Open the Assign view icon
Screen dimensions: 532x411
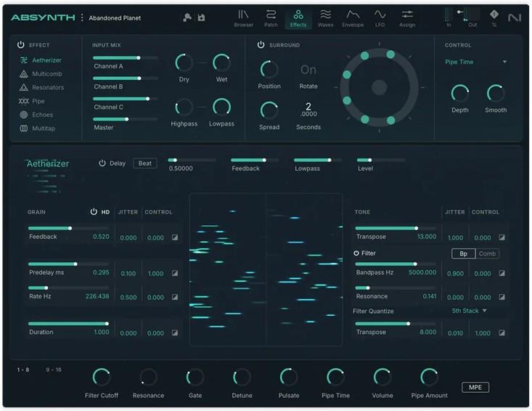[x=407, y=15]
